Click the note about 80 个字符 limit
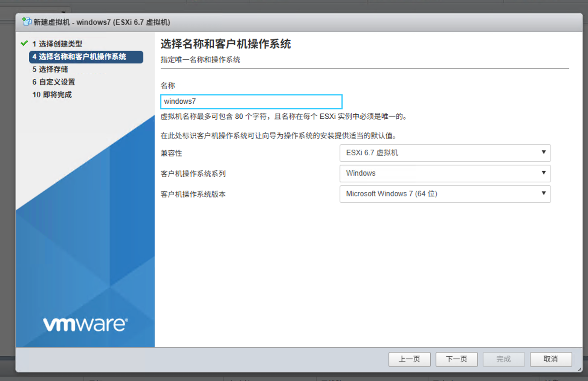The image size is (588, 381). pos(284,117)
